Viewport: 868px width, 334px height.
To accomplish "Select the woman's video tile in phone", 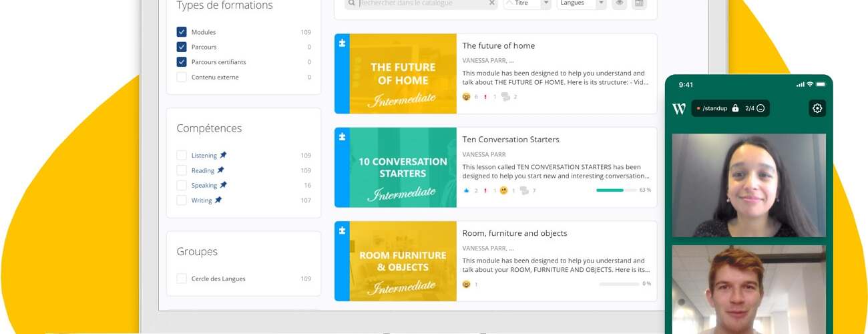I will pyautogui.click(x=748, y=185).
